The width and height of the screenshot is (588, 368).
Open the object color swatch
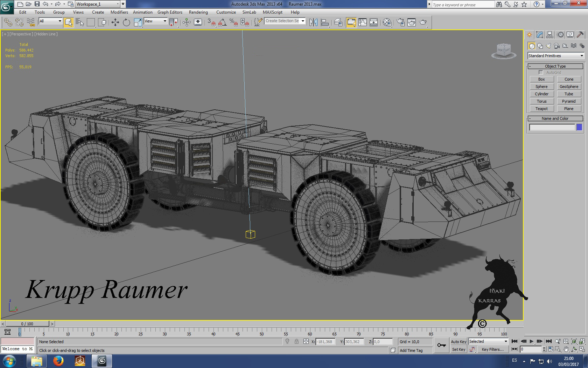point(580,127)
